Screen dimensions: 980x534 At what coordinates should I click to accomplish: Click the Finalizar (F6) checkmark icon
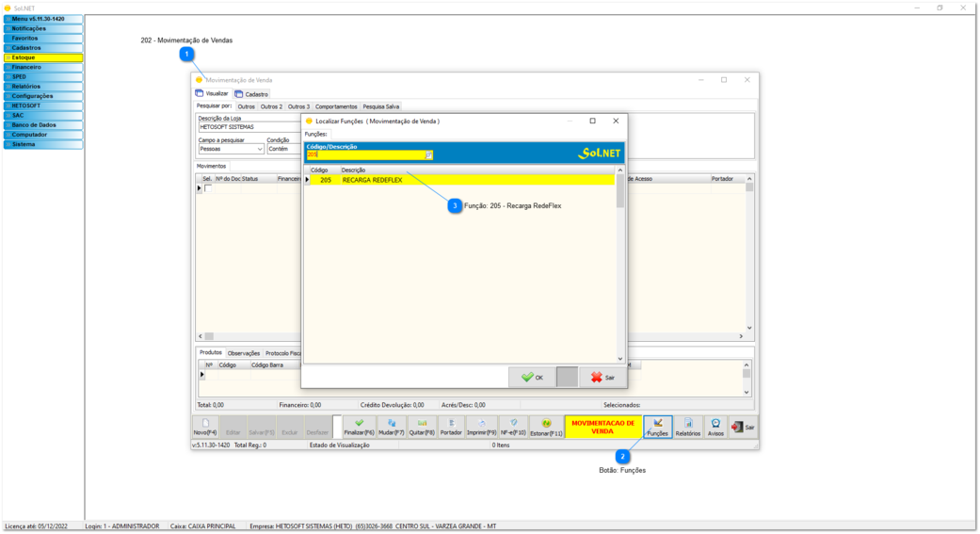(359, 427)
